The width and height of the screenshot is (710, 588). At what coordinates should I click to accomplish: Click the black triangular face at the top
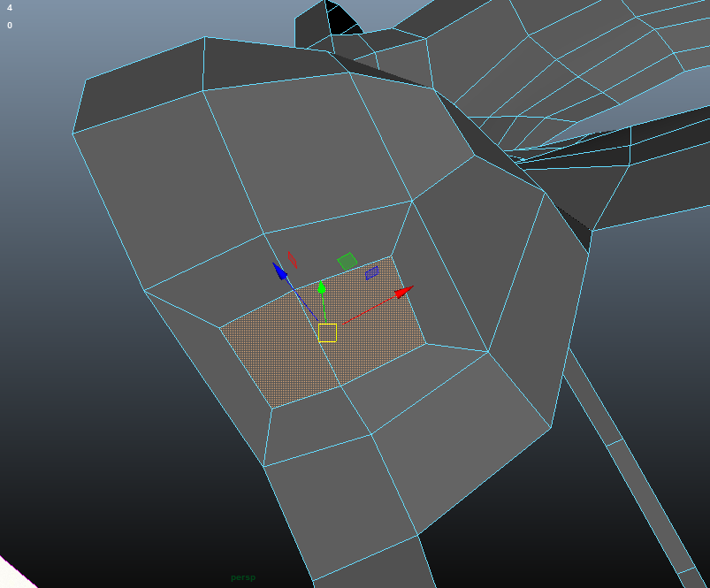(339, 16)
